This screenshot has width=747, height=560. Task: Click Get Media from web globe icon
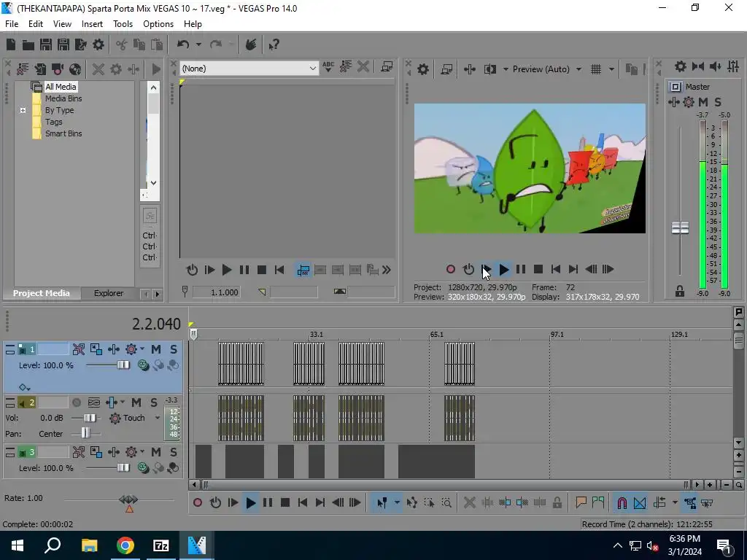coord(75,69)
